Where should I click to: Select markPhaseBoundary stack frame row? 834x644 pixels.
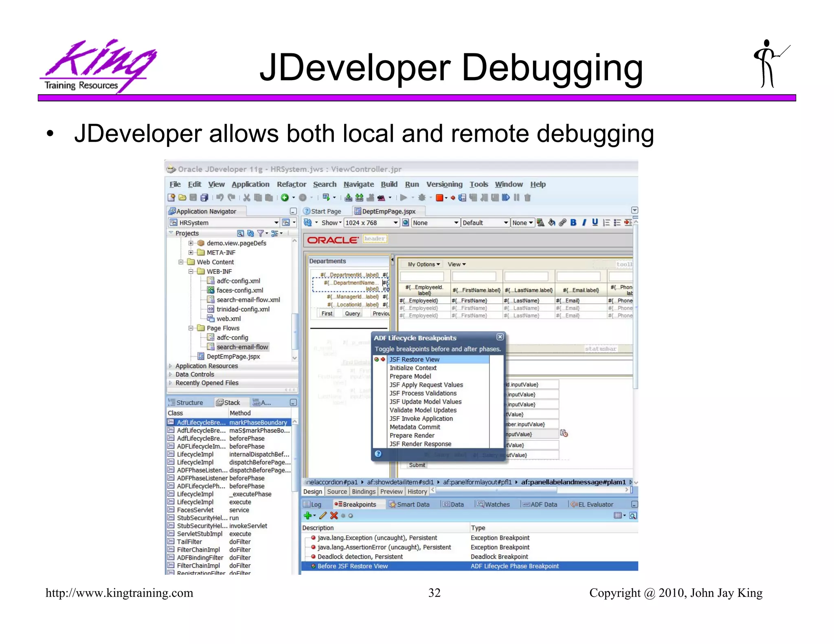[229, 423]
